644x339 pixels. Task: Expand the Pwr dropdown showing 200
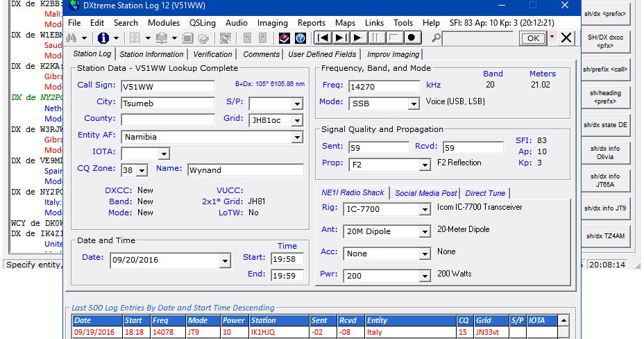pos(425,276)
